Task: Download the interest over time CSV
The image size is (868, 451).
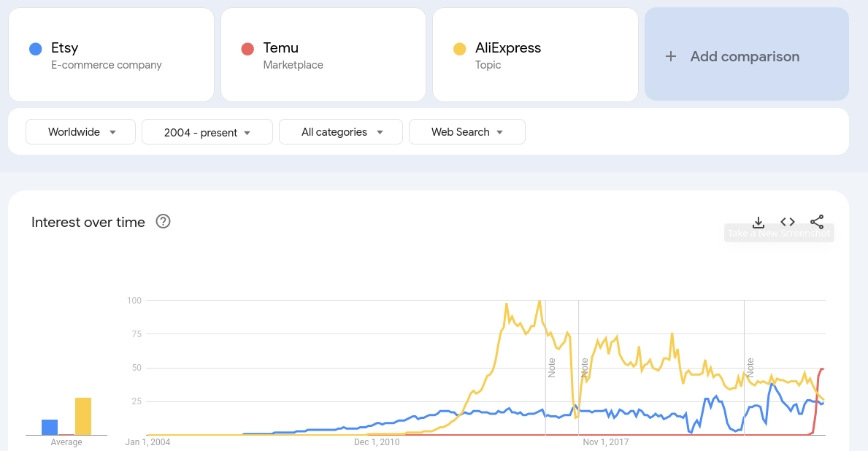Action: [758, 222]
